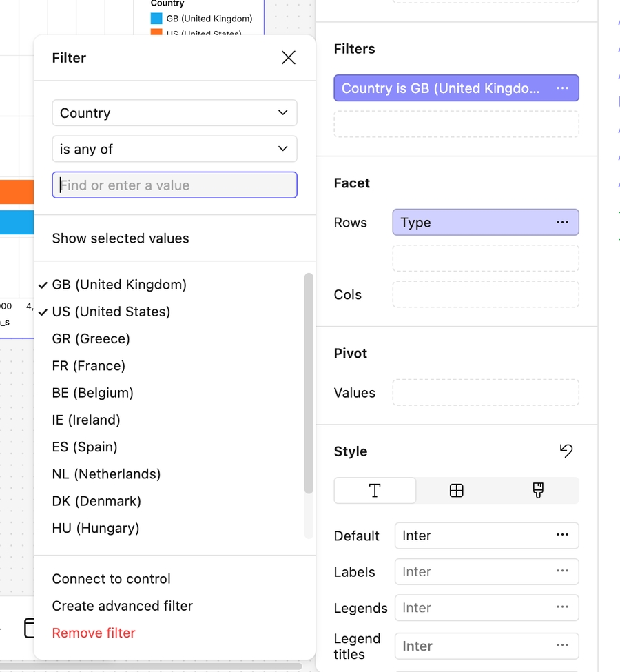Open Legend titles font options menu
This screenshot has width=620, height=672.
pyautogui.click(x=562, y=646)
